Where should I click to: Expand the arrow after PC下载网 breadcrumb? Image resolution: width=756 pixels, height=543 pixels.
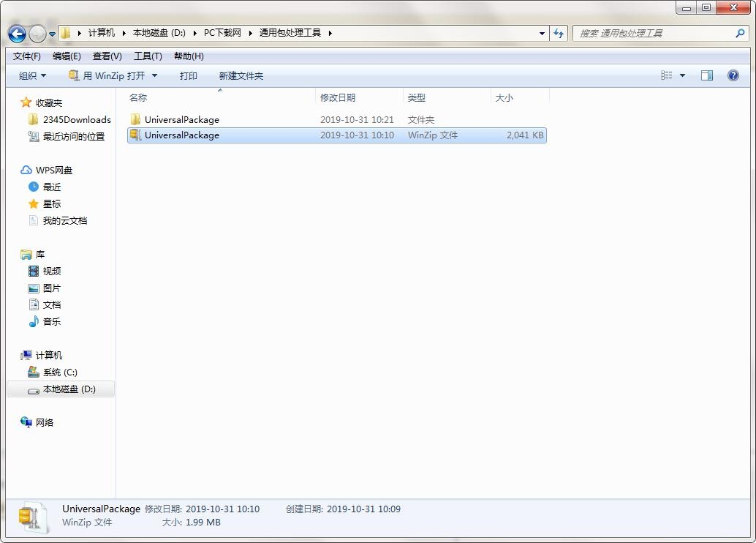point(250,33)
